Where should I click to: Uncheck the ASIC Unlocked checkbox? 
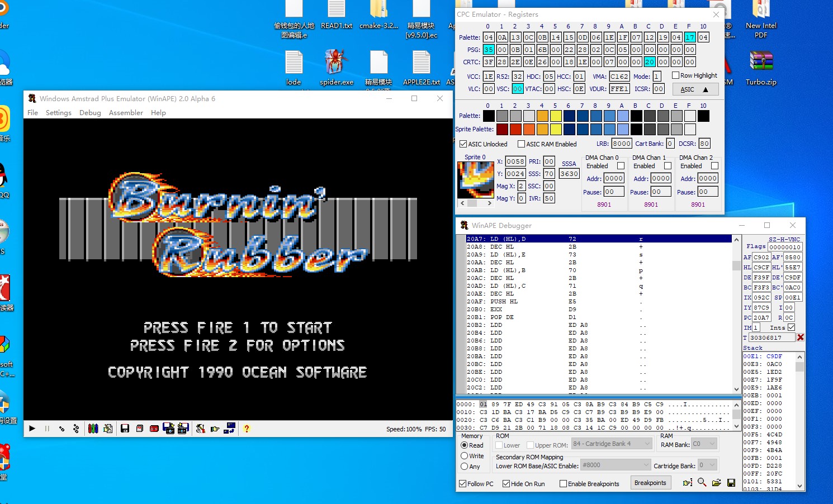click(x=463, y=144)
